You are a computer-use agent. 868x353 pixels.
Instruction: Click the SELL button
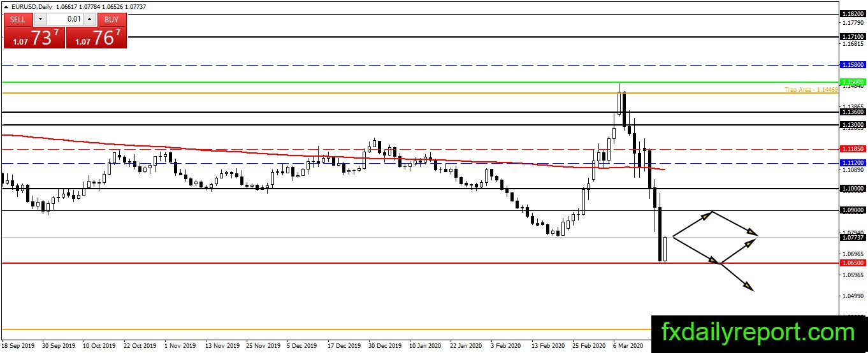pos(18,20)
